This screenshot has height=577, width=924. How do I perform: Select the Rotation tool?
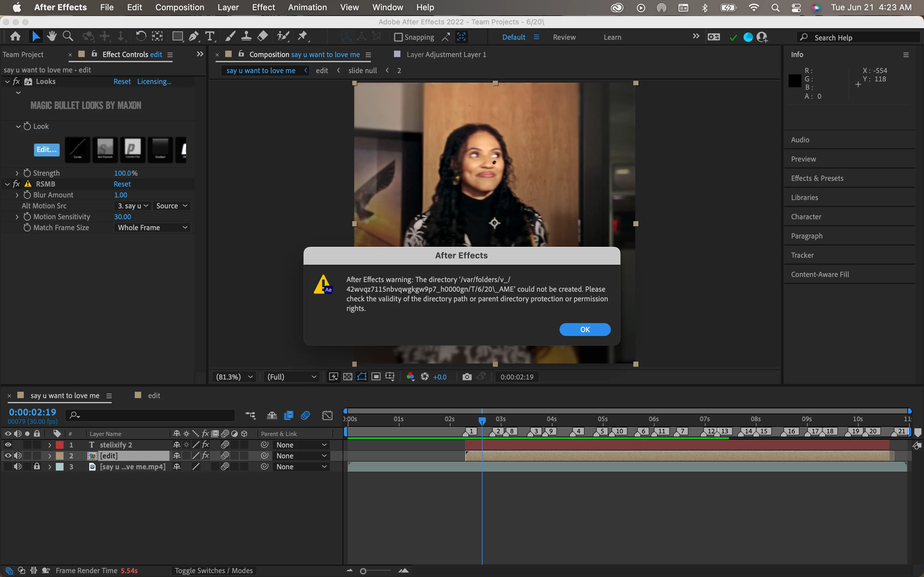tap(141, 37)
